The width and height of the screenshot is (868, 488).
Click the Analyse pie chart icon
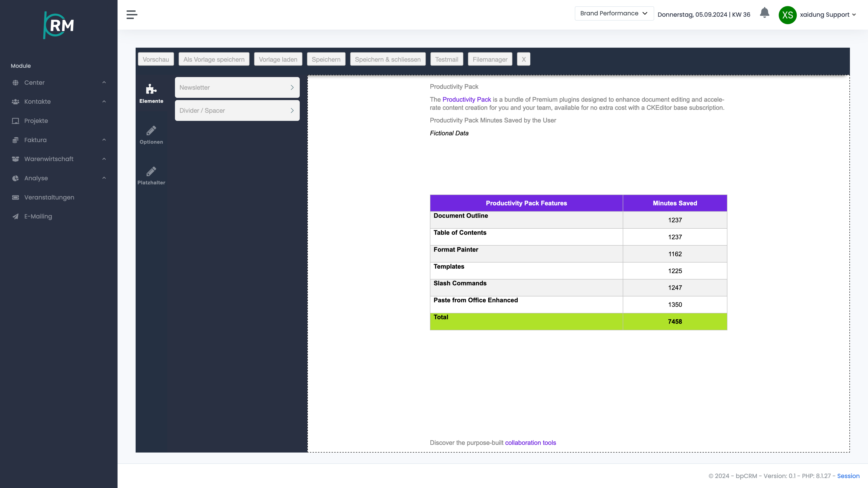pyautogui.click(x=16, y=178)
